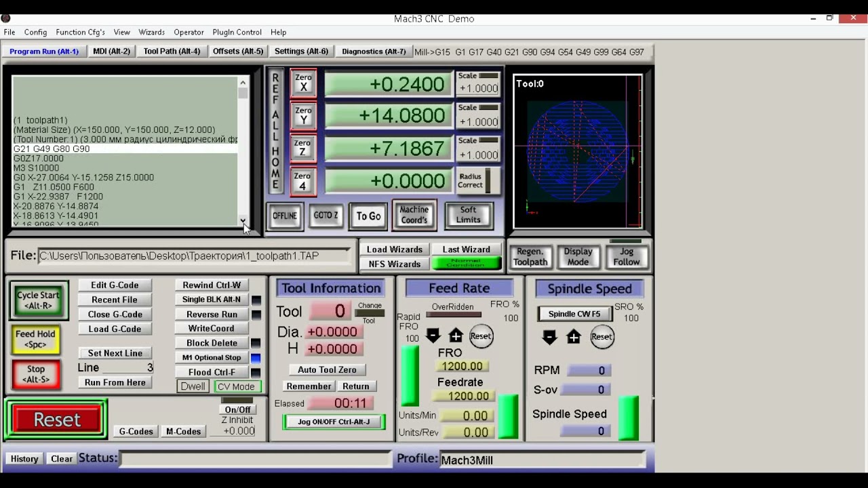Image resolution: width=868 pixels, height=488 pixels.
Task: Toggle Single BLK Alt-N mode
Action: (x=212, y=300)
